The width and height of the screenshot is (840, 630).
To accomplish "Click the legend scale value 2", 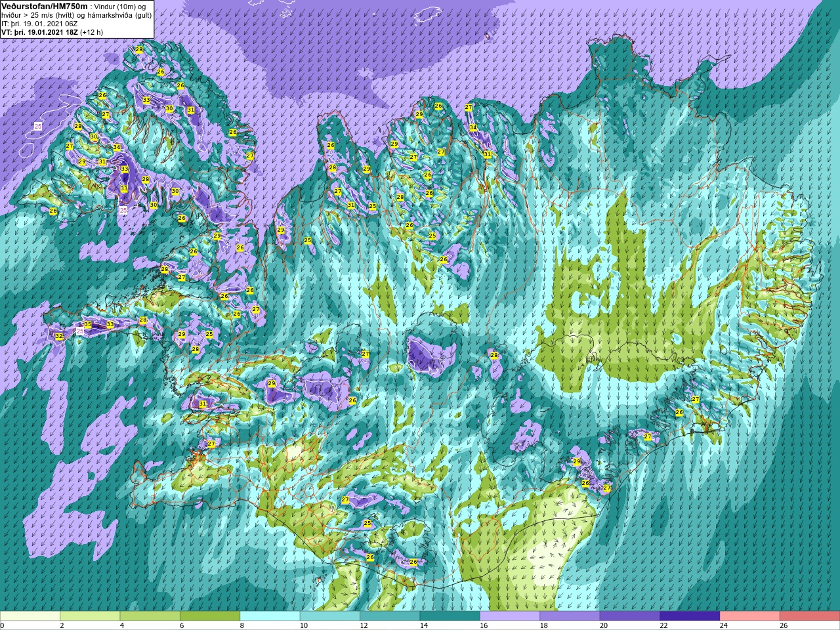I will 62,625.
